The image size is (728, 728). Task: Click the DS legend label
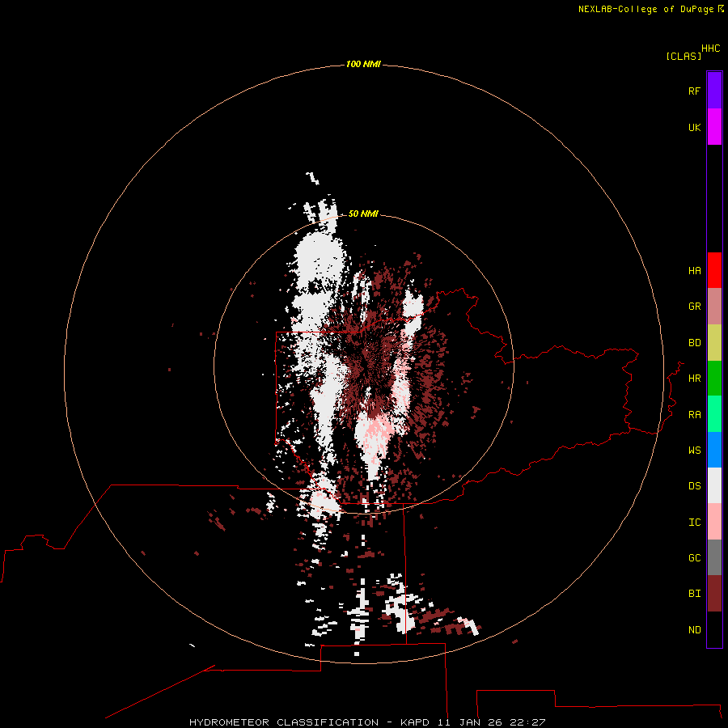(x=694, y=485)
